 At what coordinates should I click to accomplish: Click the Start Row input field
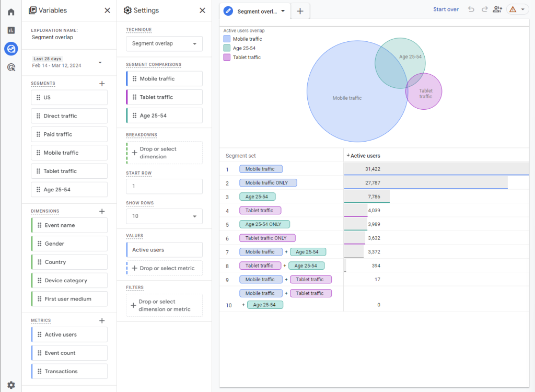tap(164, 187)
